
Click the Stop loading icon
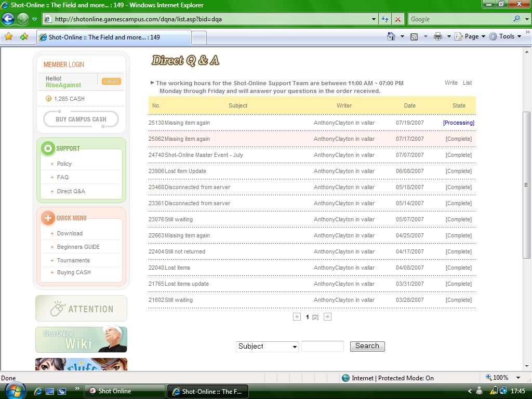coord(398,19)
